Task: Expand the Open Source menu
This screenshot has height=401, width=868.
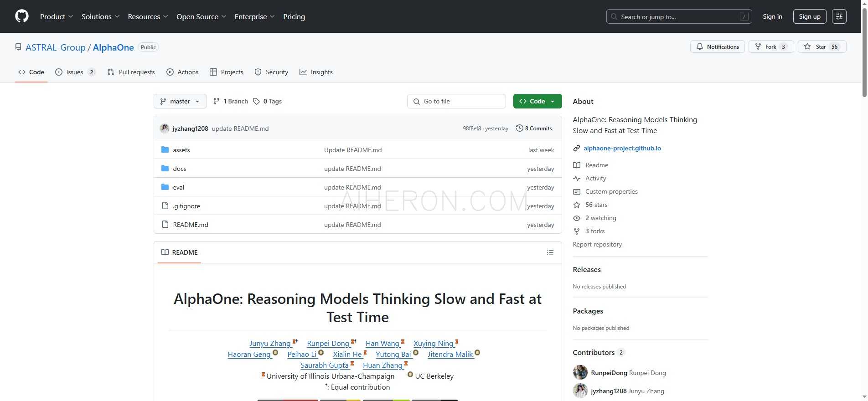Action: pyautogui.click(x=201, y=16)
